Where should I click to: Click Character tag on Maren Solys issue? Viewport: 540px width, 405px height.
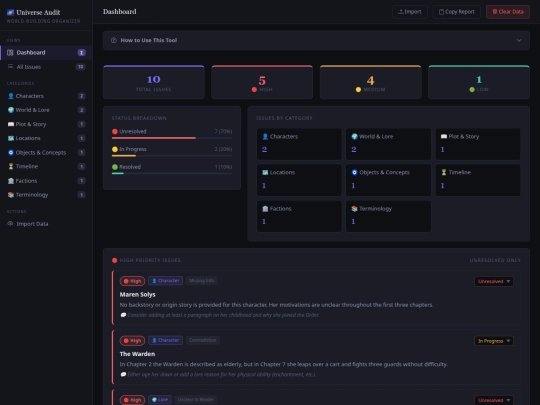[165, 281]
